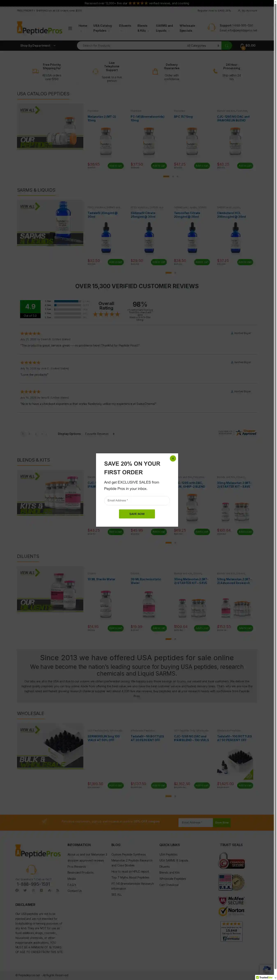Expand the Shop By Department dropdown

point(38,46)
